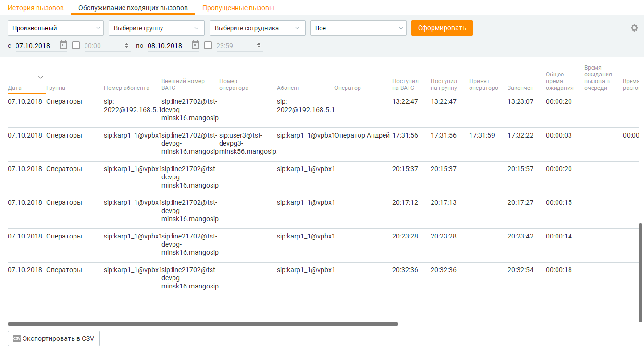The image size is (644, 351).
Task: Click the end date field 08.10.2018
Action: [165, 46]
